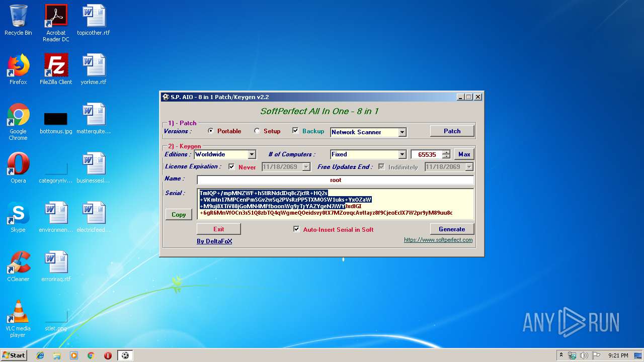
Task: Open the Start menu
Action: pos(14,355)
